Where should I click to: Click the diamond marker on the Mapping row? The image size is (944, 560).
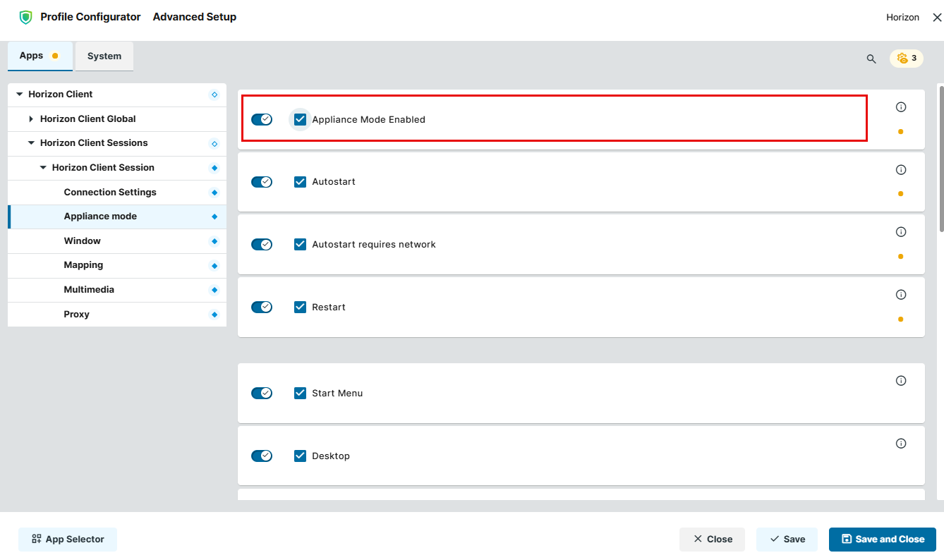(214, 266)
